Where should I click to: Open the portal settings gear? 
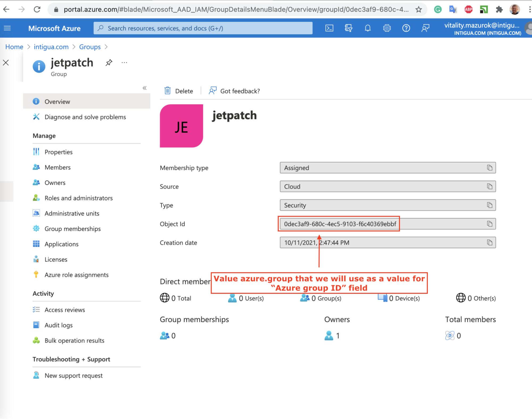tap(387, 28)
